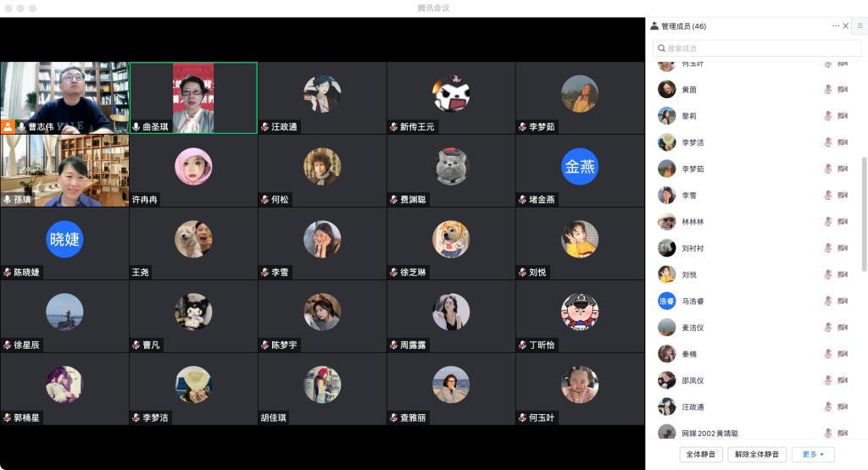Image resolution: width=868 pixels, height=470 pixels.
Task: Click the hamburger menu icon at top right
Action: pos(860,26)
